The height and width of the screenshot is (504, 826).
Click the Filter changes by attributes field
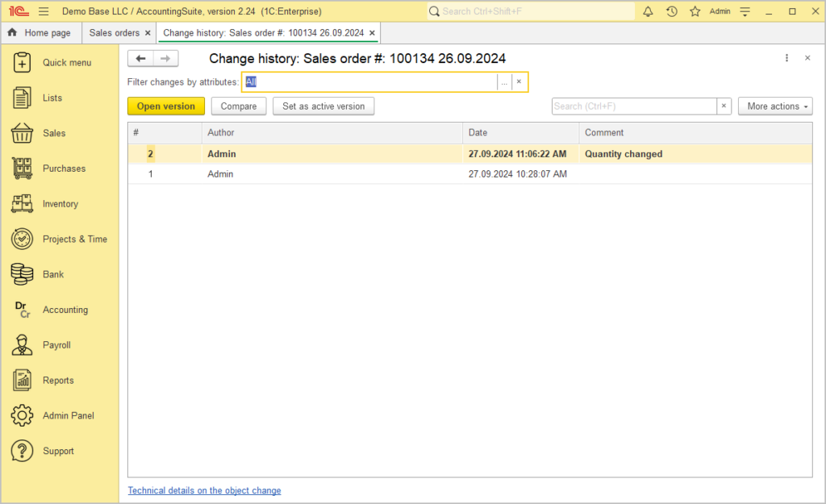(x=371, y=81)
